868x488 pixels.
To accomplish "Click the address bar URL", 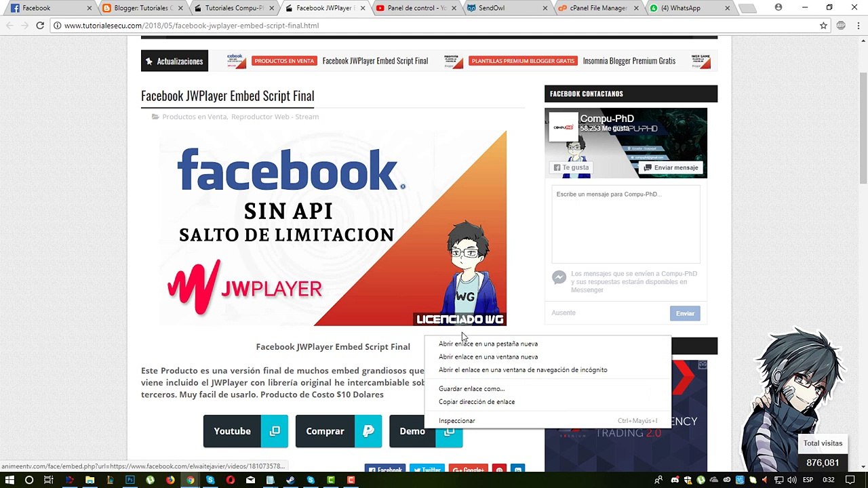I will [x=191, y=25].
